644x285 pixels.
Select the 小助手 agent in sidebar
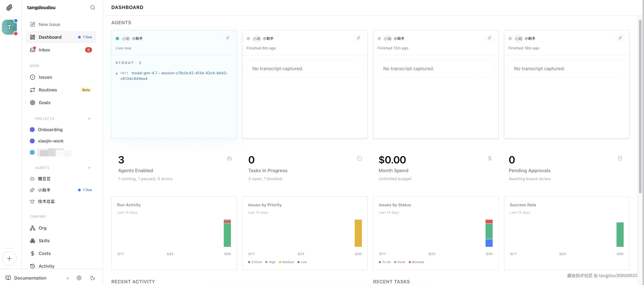44,190
